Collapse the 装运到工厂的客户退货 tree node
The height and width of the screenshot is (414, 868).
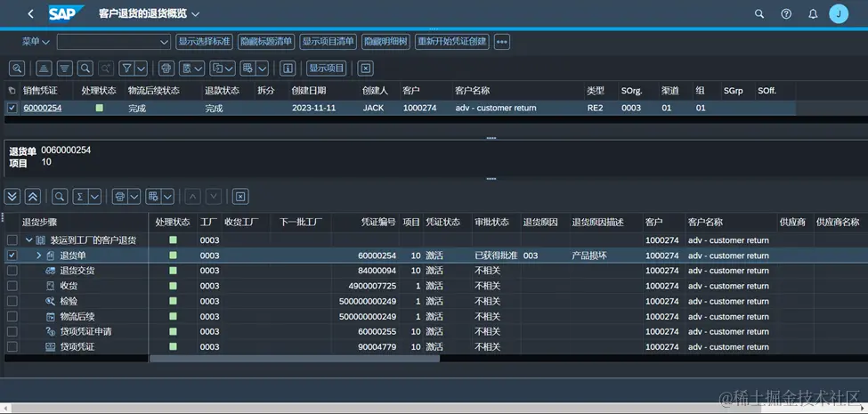pos(28,240)
